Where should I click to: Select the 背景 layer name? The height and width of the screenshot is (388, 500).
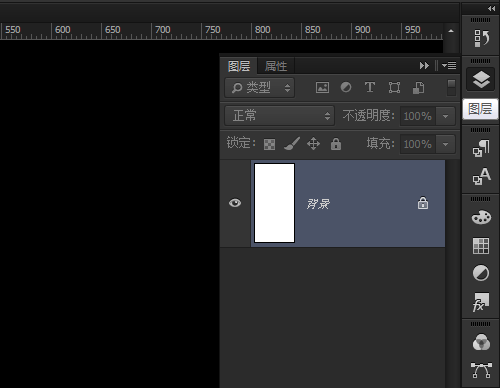tap(318, 204)
